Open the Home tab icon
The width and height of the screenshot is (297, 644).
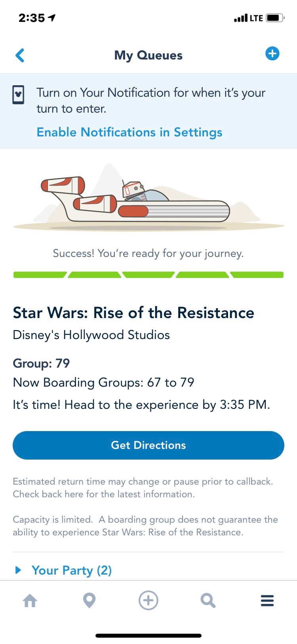click(30, 601)
